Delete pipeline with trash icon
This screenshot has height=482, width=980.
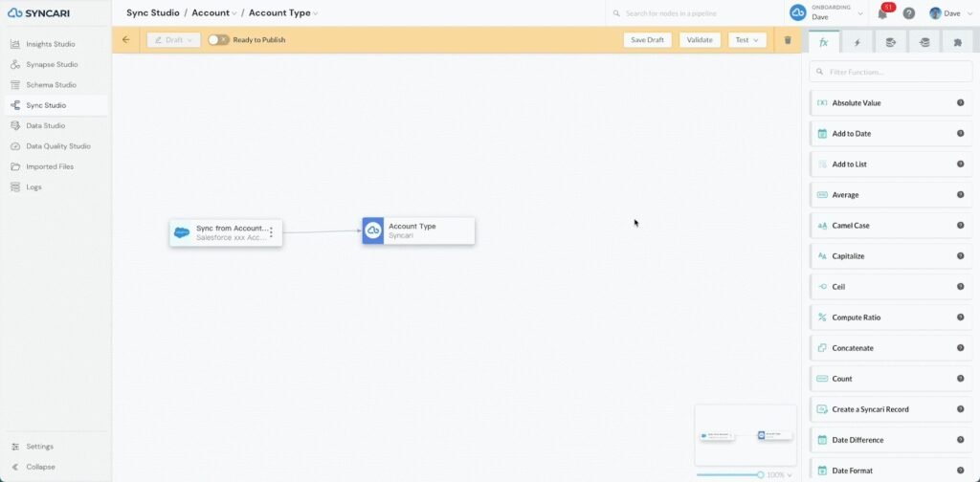point(788,40)
